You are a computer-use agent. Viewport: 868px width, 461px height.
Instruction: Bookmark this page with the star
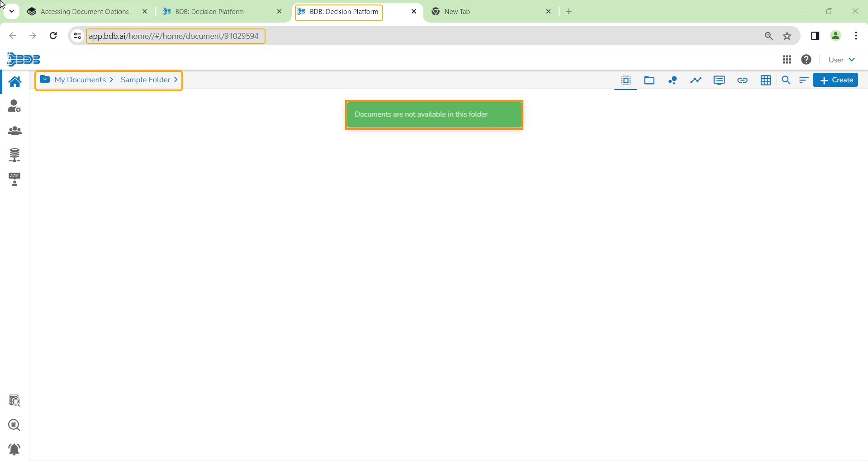[787, 36]
